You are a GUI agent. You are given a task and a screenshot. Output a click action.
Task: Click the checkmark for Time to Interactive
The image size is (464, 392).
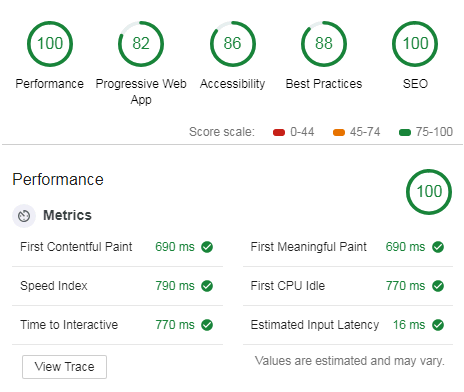click(x=207, y=325)
